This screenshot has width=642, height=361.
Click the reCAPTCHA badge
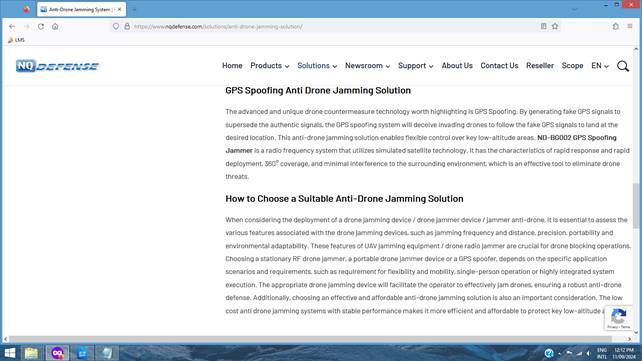(618, 318)
